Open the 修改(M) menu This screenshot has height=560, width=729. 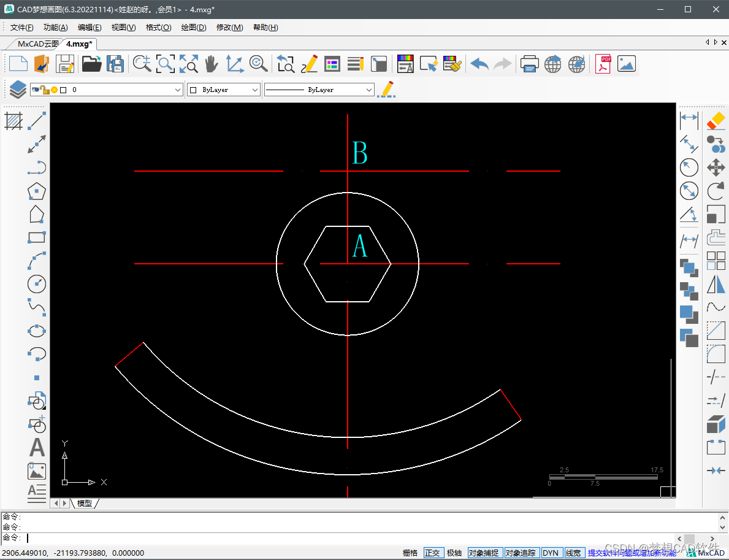click(229, 28)
